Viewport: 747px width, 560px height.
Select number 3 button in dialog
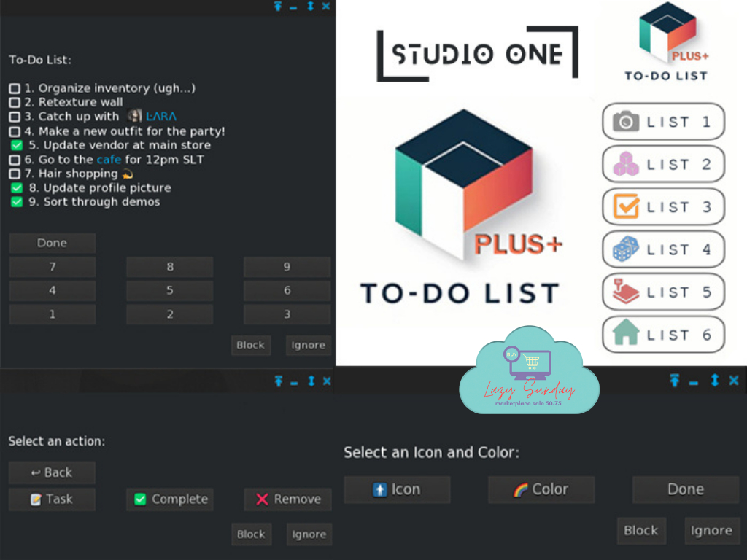(287, 314)
